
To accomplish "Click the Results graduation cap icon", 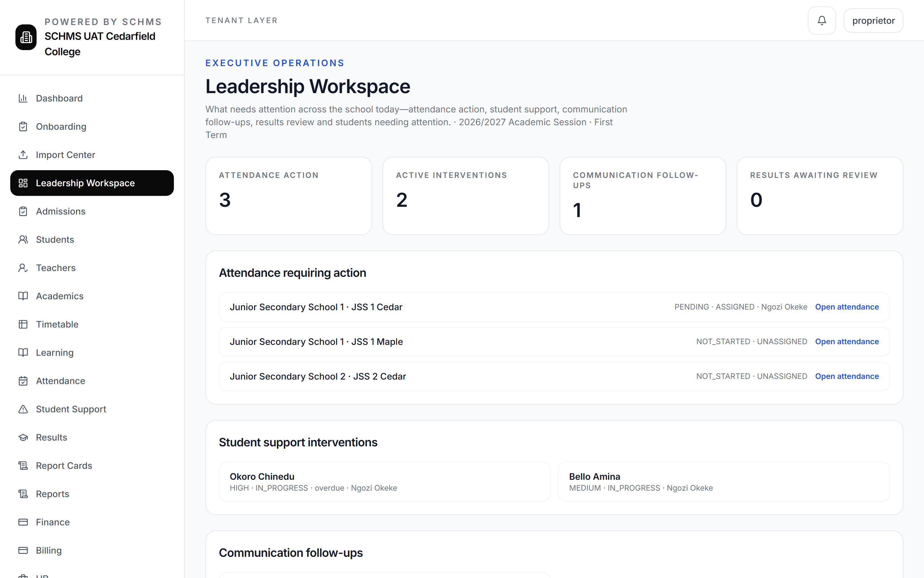I will click(x=23, y=438).
